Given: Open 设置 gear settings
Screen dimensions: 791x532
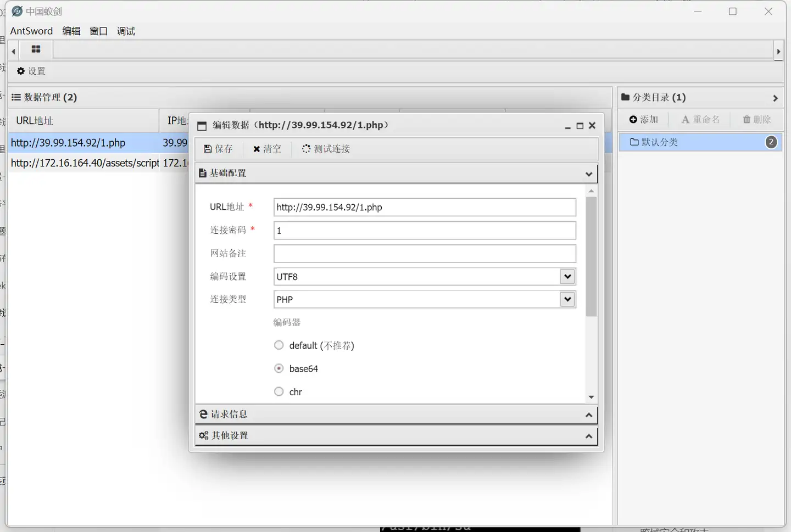Looking at the screenshot, I should pyautogui.click(x=31, y=71).
